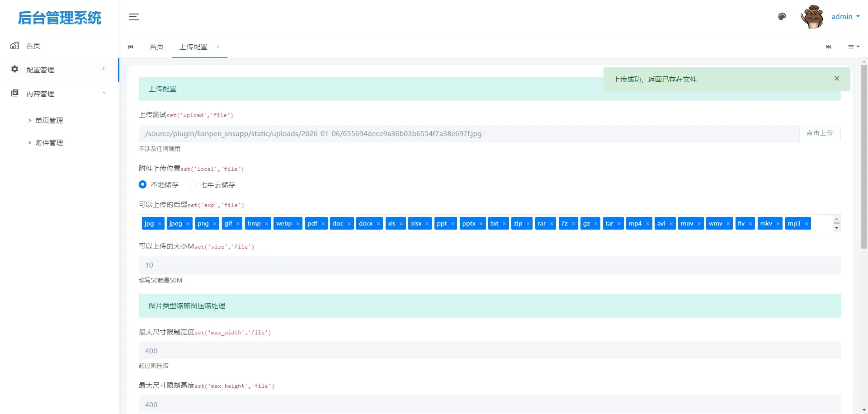Dismiss the upload success notification
868x414 pixels.
coord(836,79)
